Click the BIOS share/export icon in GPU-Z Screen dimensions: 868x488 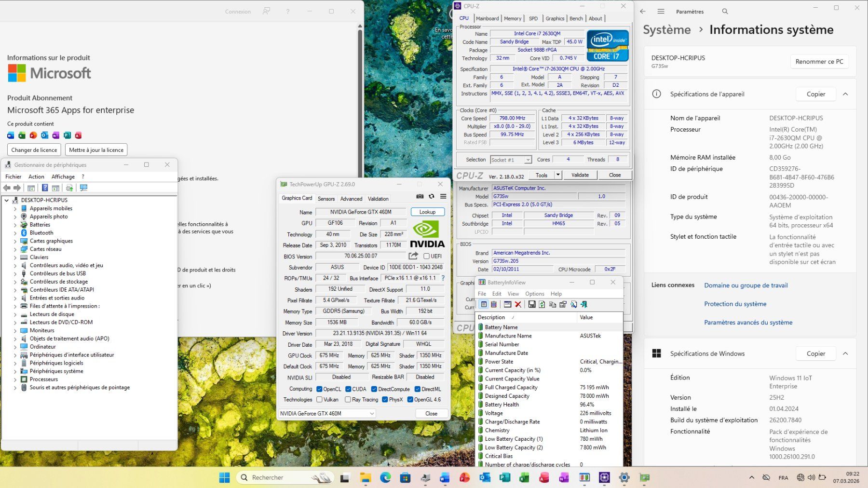click(x=413, y=256)
